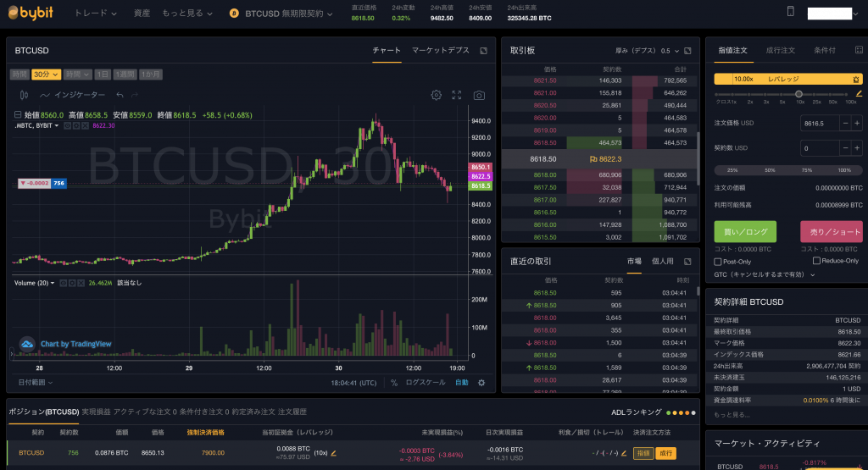Click the 買い／ロング buy button
The image size is (868, 470).
coord(745,232)
